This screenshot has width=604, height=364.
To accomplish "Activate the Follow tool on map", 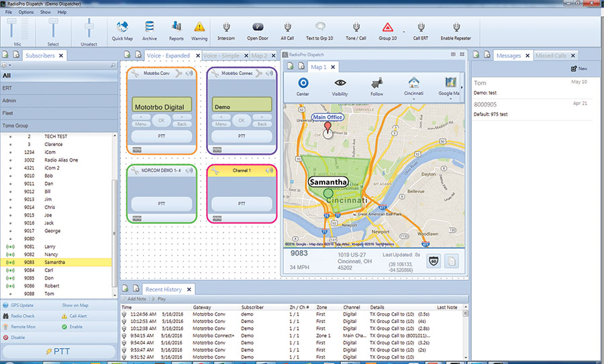I will click(376, 83).
